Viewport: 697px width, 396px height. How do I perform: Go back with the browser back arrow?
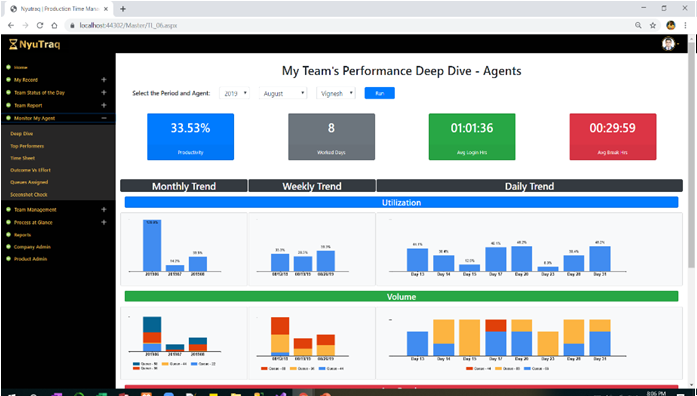point(11,26)
